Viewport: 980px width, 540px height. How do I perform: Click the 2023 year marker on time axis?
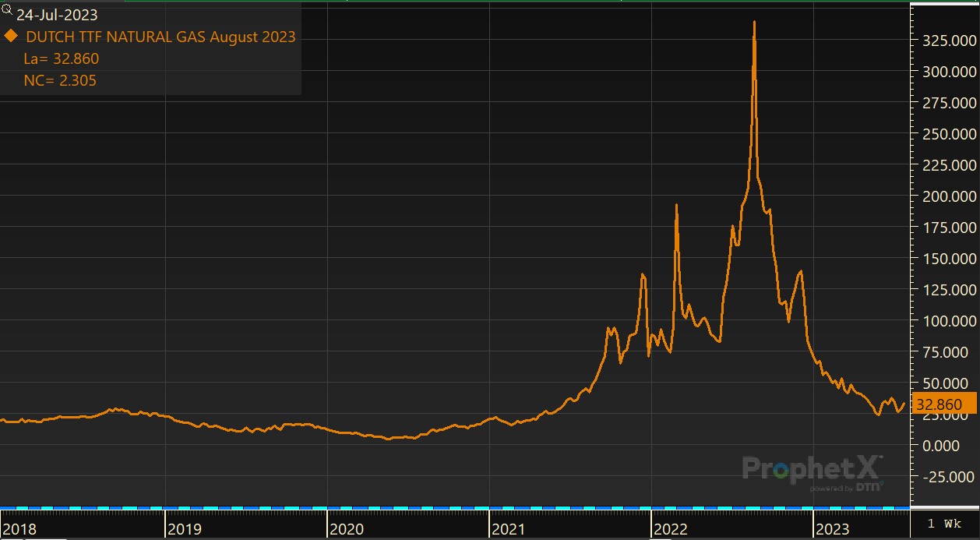pyautogui.click(x=831, y=529)
